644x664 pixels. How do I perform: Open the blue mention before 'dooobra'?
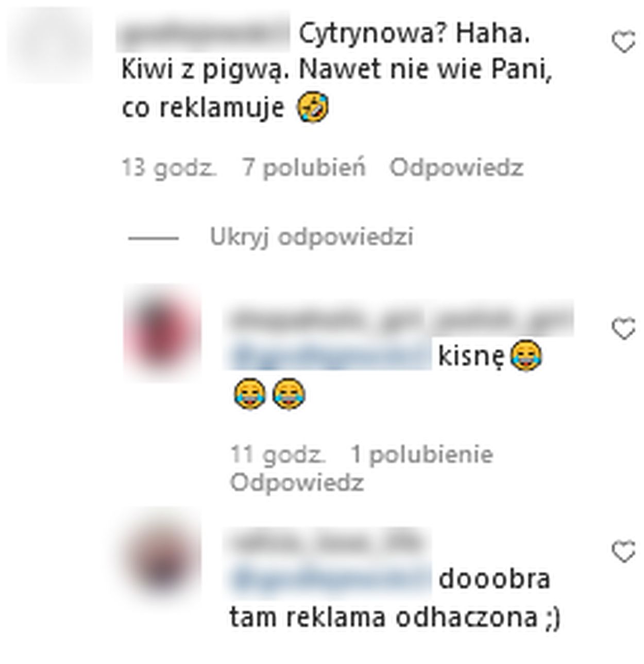[328, 579]
